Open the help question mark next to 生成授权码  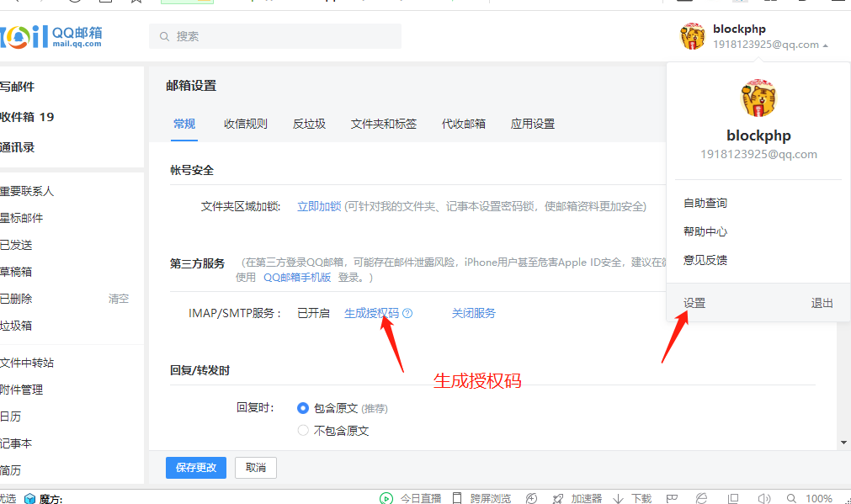coord(407,313)
